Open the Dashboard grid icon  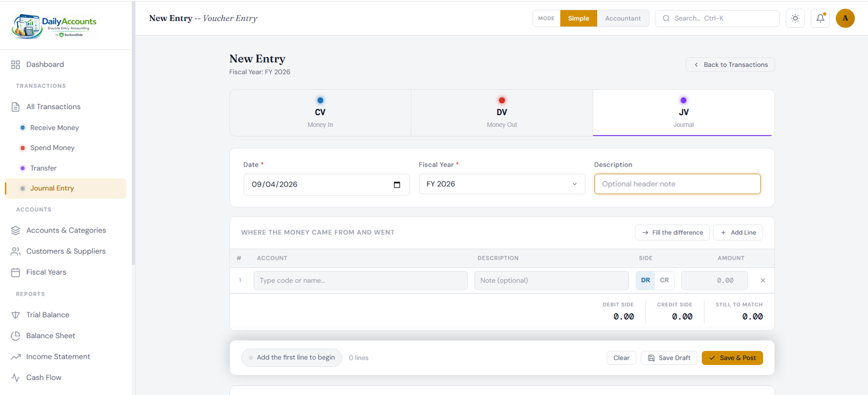tap(15, 64)
